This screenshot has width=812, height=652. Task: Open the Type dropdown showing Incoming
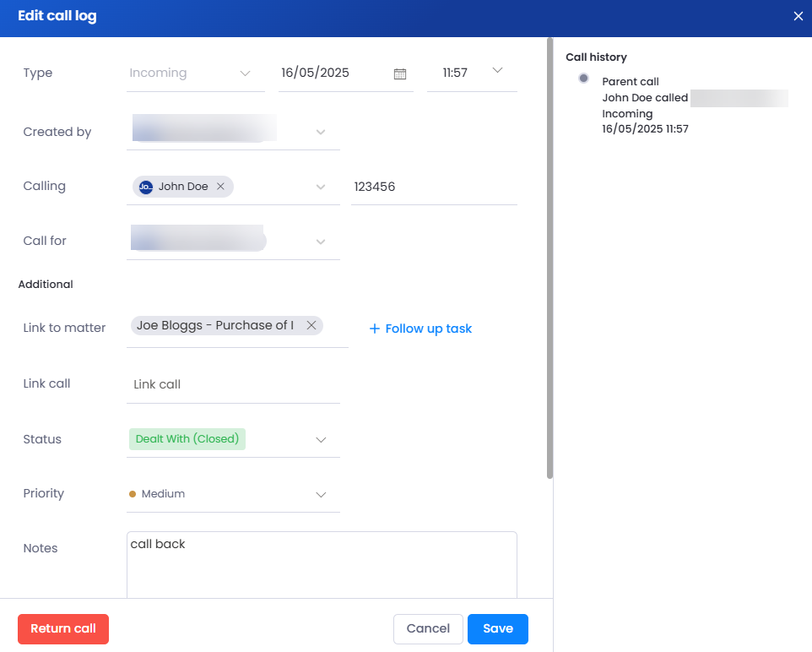[196, 73]
